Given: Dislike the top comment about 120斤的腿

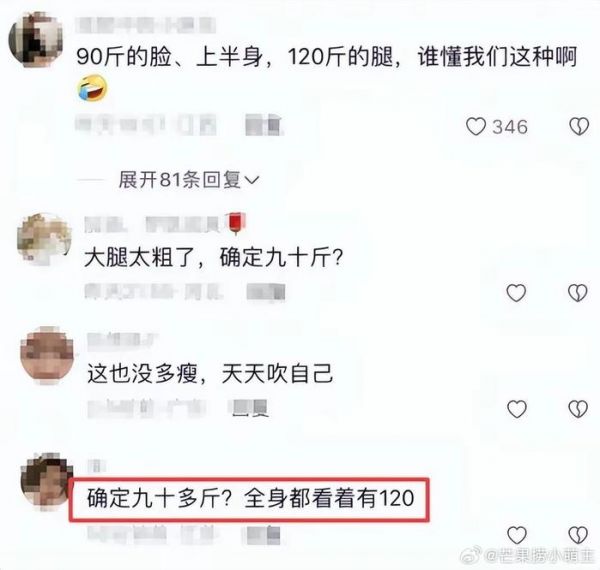Looking at the screenshot, I should [x=579, y=127].
